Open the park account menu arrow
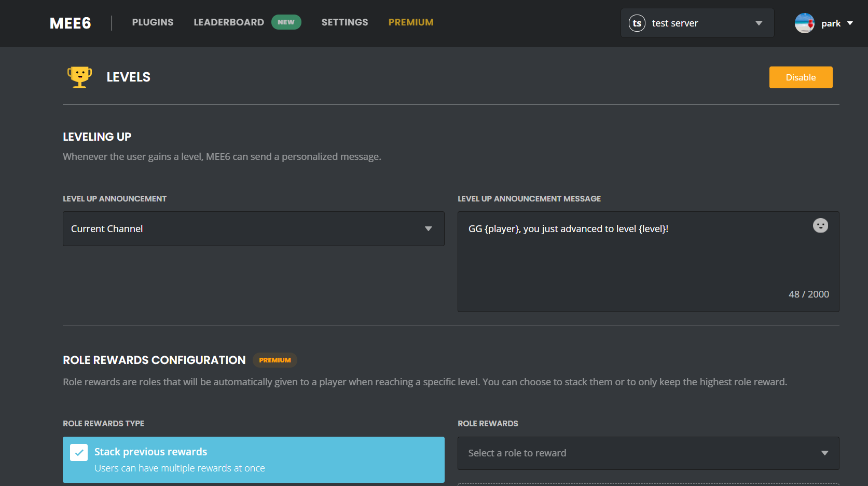 point(850,23)
